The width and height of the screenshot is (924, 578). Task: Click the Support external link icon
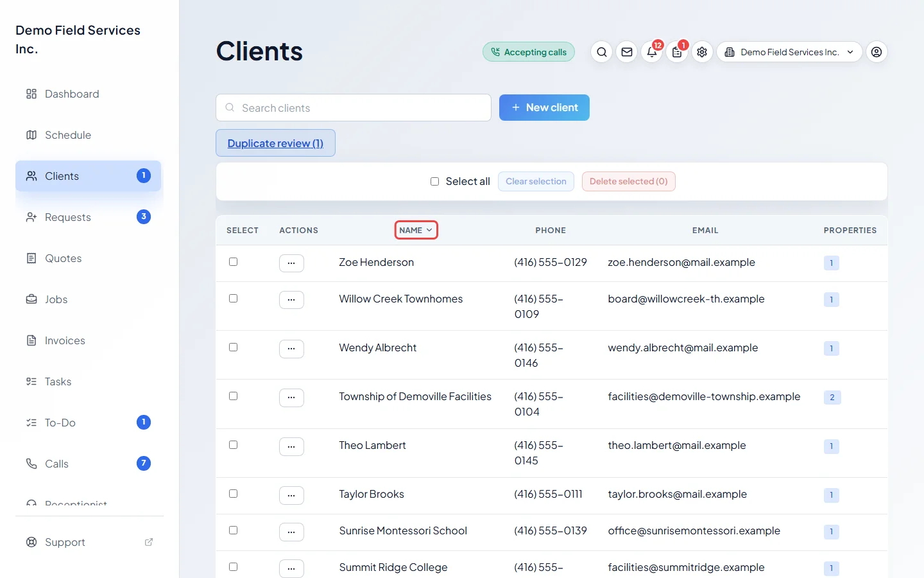pyautogui.click(x=149, y=542)
